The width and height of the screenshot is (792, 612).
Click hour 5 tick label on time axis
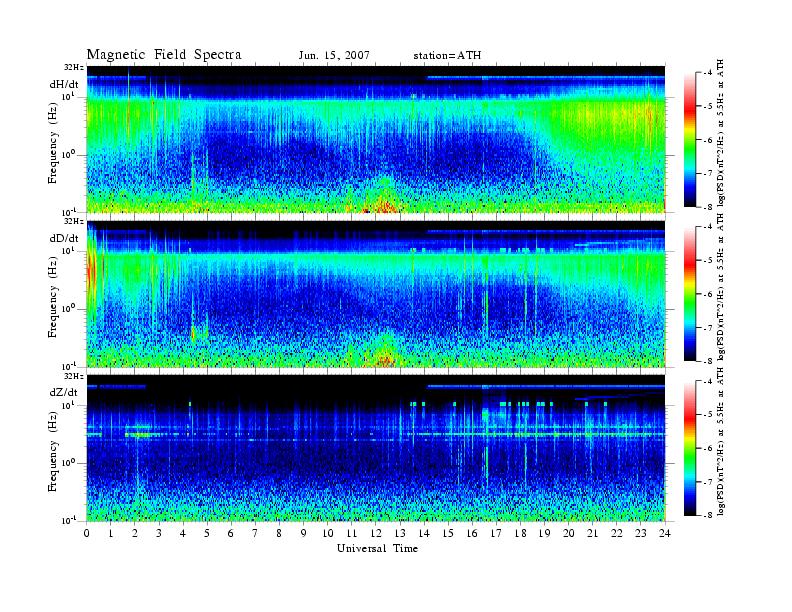click(x=207, y=534)
